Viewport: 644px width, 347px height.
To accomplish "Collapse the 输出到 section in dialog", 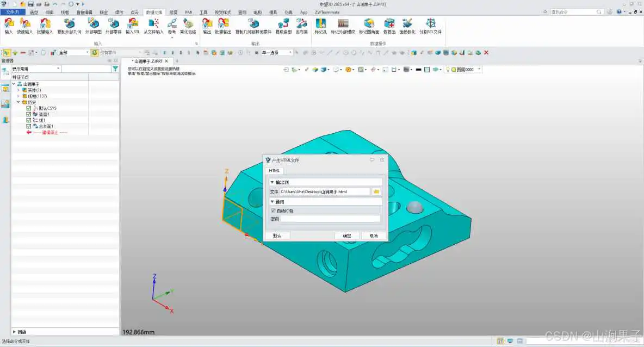I will (272, 182).
